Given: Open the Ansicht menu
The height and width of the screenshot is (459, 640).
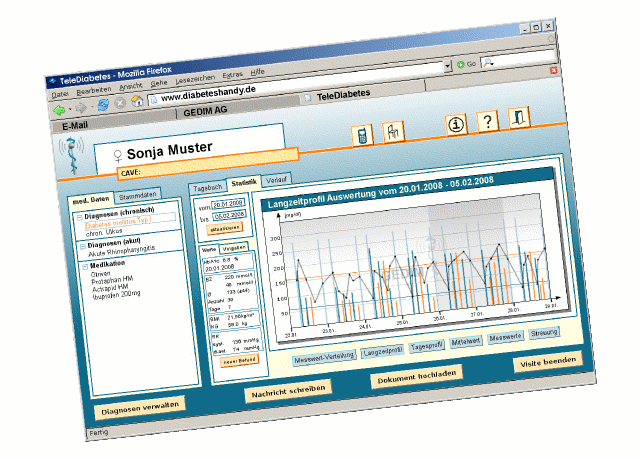Looking at the screenshot, I should (131, 86).
